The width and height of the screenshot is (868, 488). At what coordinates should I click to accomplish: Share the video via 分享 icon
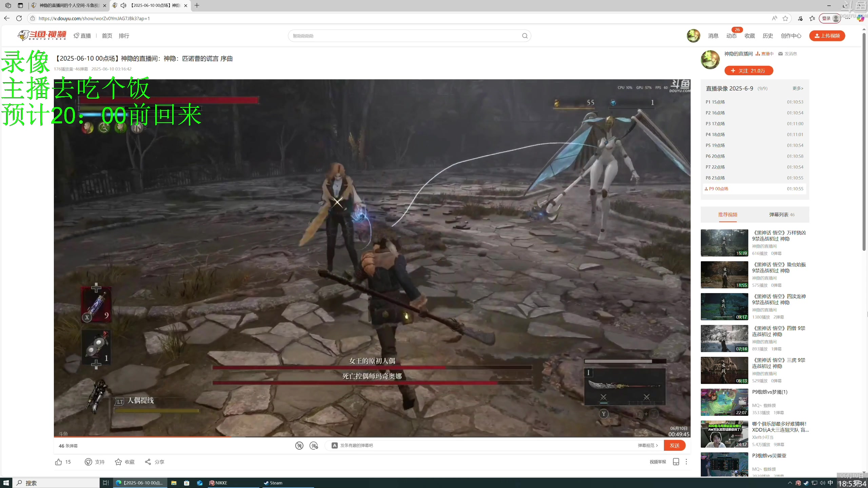coord(148,462)
